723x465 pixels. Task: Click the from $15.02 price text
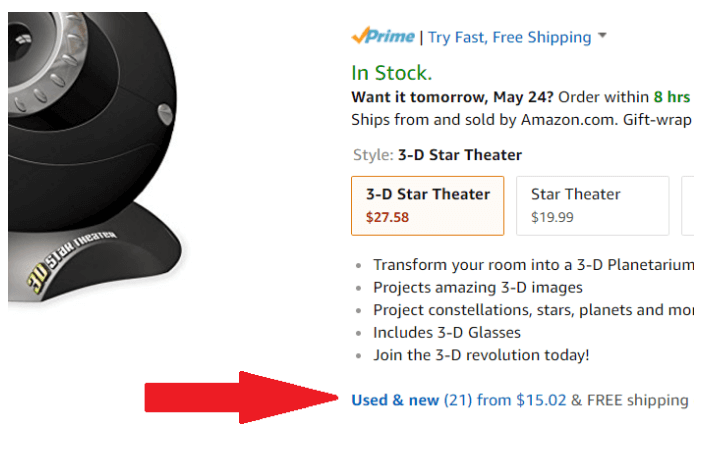point(522,400)
